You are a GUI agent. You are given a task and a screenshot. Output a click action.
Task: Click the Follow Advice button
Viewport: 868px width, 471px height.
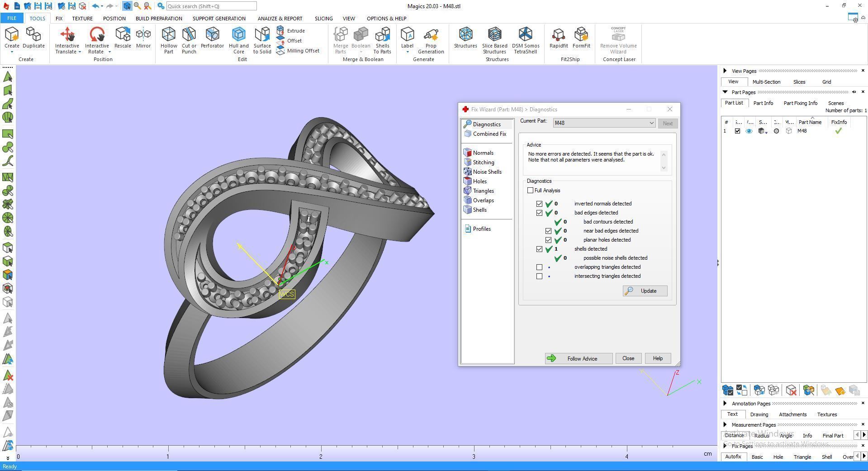(x=579, y=359)
